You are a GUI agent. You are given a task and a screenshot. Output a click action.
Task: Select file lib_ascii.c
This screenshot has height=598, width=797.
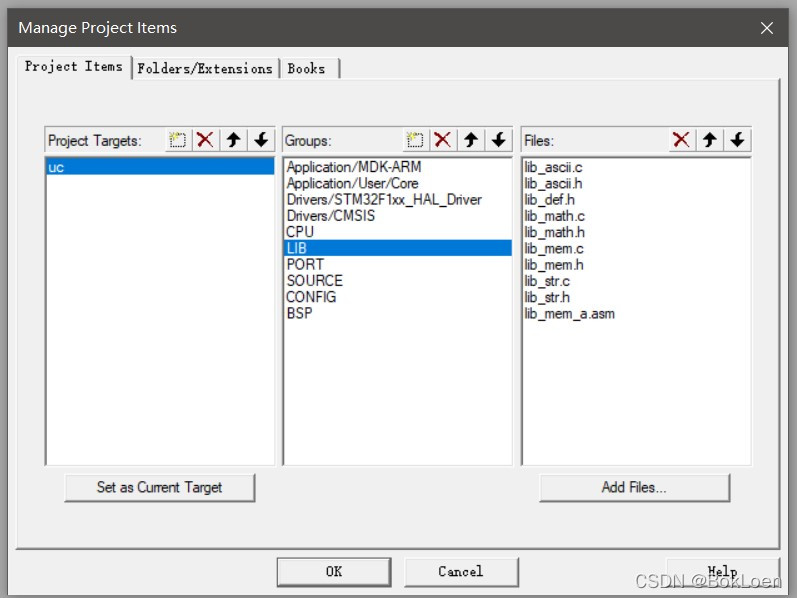(636, 167)
